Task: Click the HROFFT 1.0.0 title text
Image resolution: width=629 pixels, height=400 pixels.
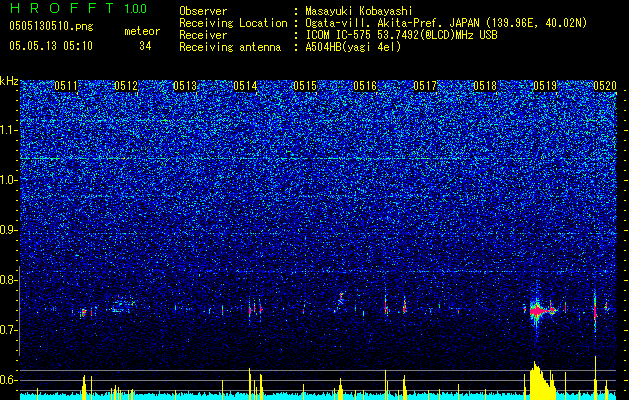Action: 78,8
